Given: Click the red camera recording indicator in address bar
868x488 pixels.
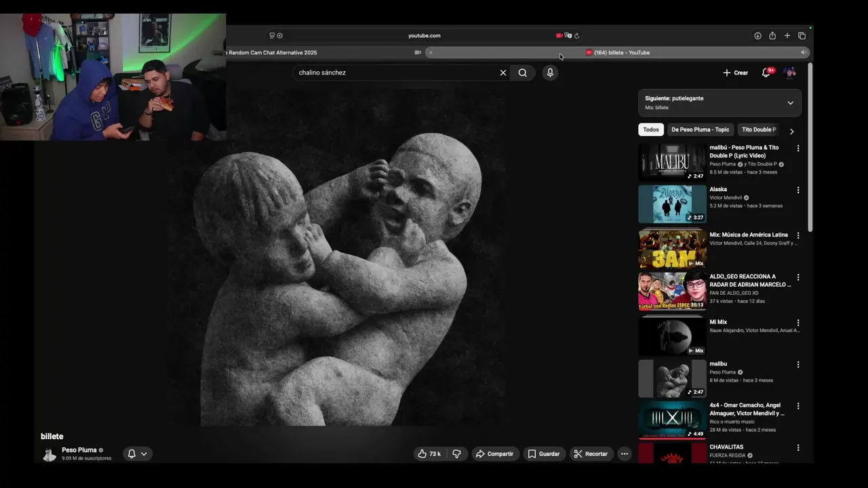Looking at the screenshot, I should coord(559,36).
